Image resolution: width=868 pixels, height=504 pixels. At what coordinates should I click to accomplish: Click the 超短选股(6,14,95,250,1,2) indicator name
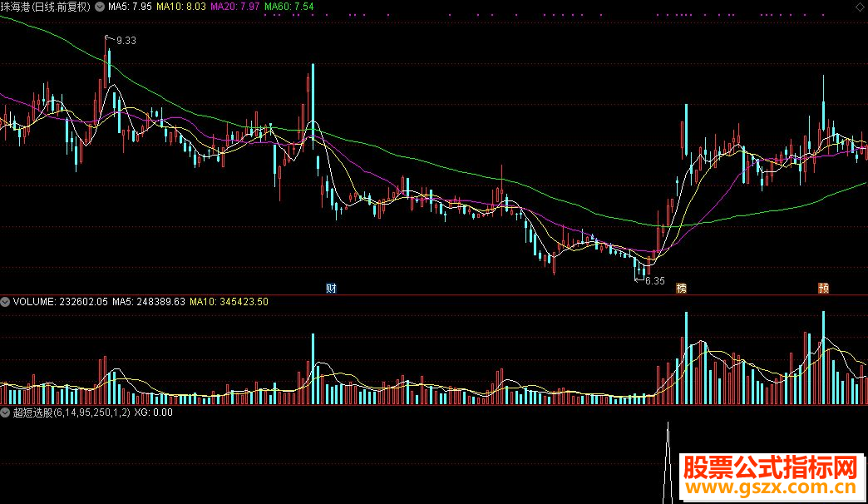72,413
